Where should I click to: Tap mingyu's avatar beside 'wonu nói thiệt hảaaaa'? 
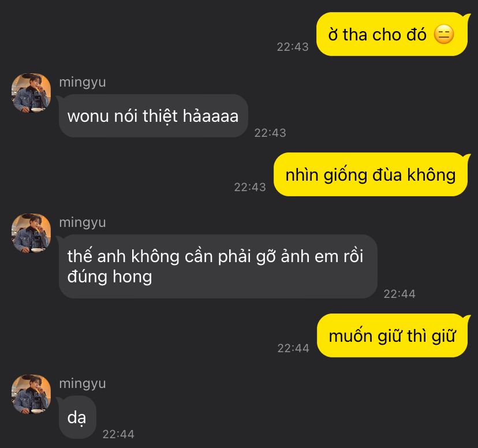[x=31, y=93]
